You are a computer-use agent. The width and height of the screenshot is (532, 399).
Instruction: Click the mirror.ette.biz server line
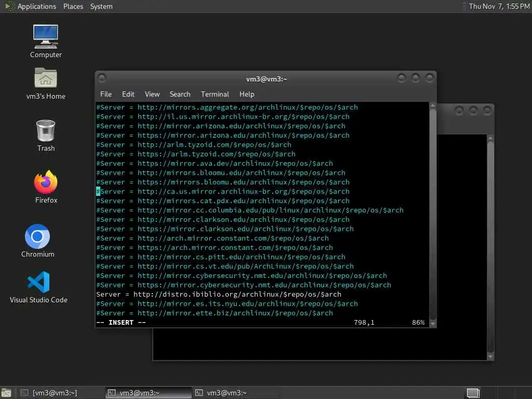click(215, 313)
